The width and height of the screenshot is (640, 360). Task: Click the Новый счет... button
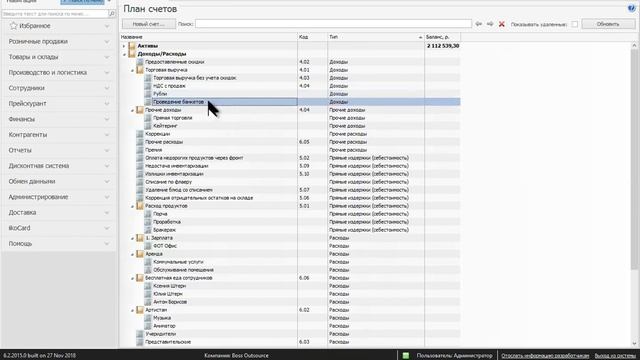[149, 24]
